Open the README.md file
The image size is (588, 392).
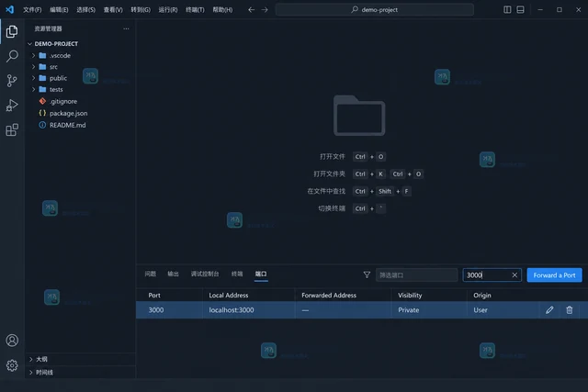point(67,125)
